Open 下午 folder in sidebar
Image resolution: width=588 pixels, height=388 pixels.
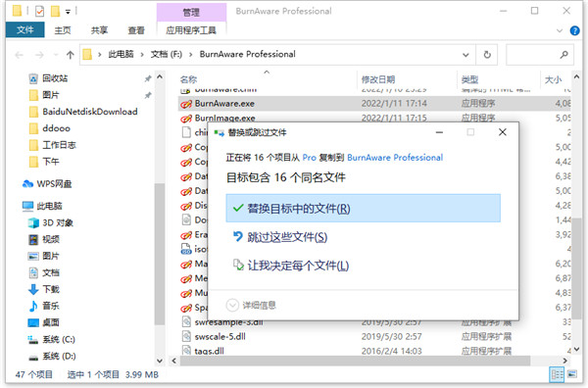pos(50,162)
